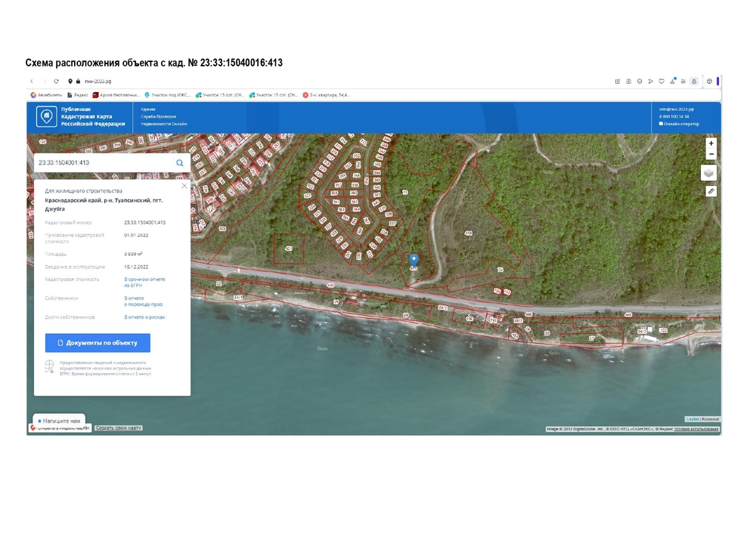
Task: Click the blue location pin on the map
Action: pos(414,260)
